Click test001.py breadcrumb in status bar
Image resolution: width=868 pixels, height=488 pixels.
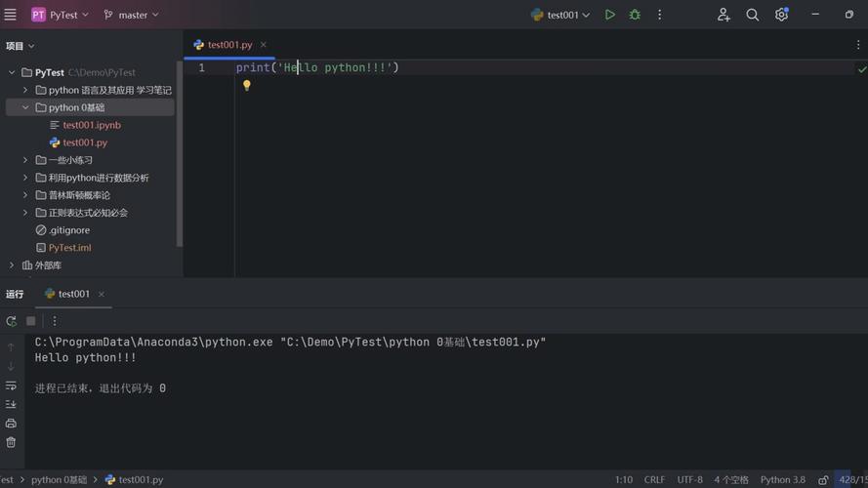pos(134,479)
